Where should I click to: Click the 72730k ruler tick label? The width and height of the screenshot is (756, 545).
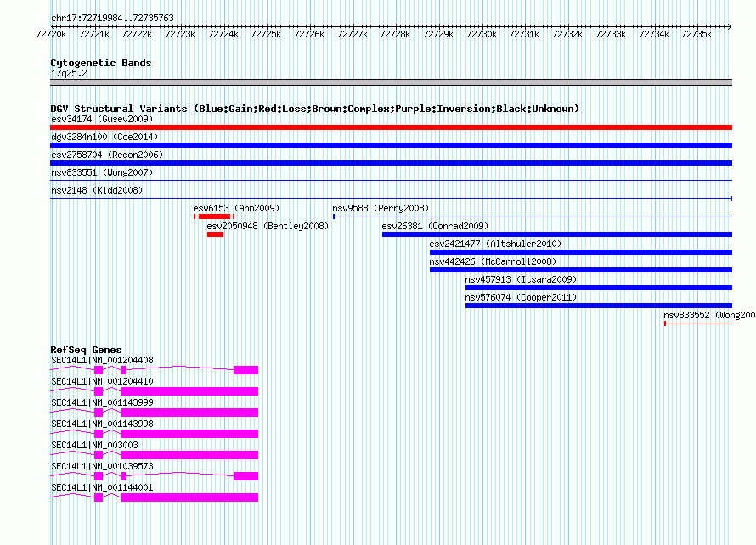click(482, 34)
